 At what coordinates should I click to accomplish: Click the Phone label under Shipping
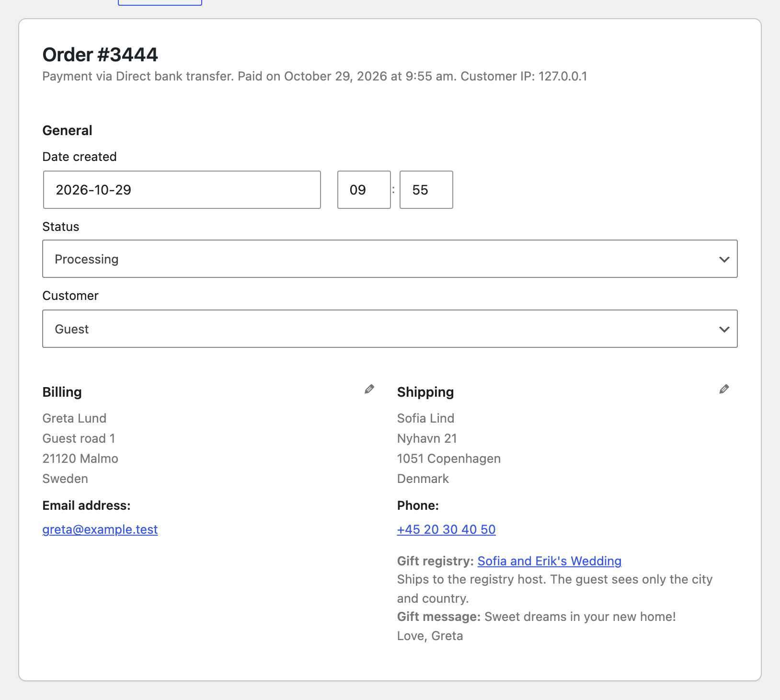click(x=418, y=505)
